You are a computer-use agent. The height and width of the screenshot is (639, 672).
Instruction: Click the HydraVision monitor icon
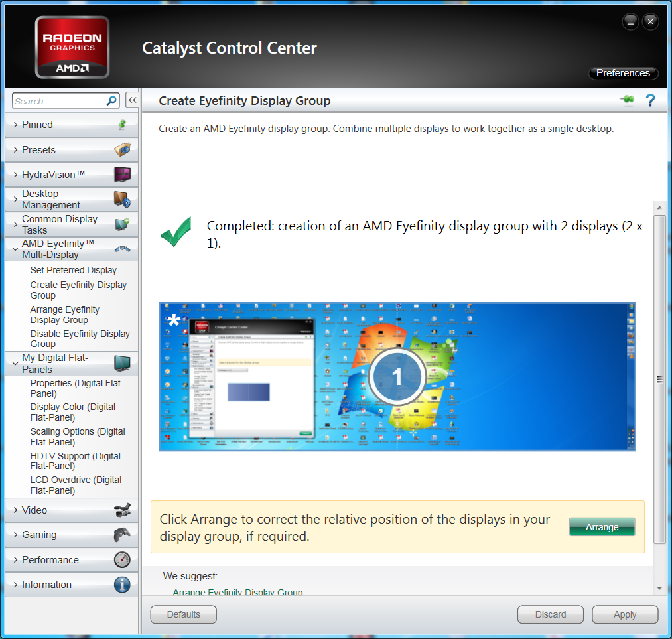122,175
